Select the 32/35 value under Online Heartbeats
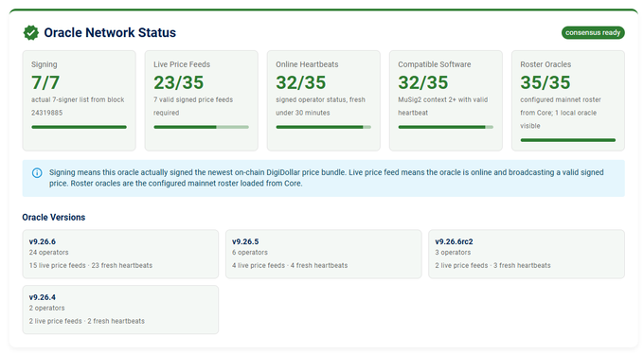644x355 pixels. [x=300, y=82]
